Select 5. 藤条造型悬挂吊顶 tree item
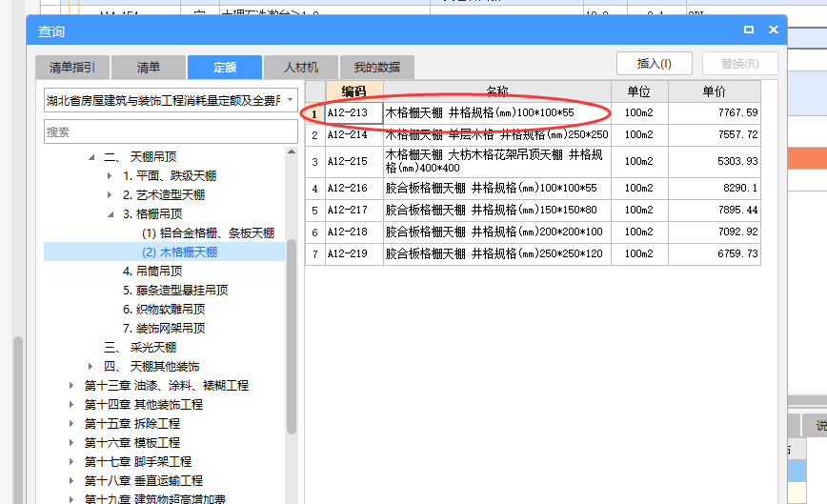Viewport: 827px width, 504px height. point(175,290)
